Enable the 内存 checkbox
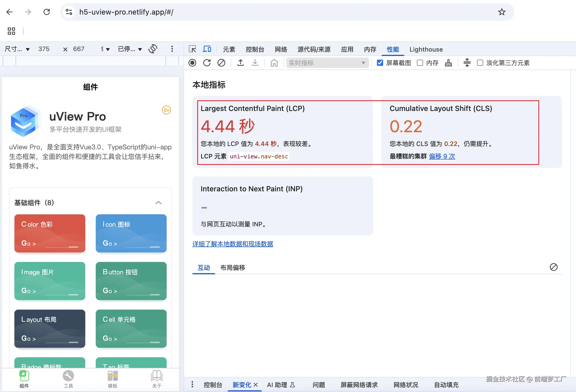Screen dimensions: 576x392 pos(420,63)
